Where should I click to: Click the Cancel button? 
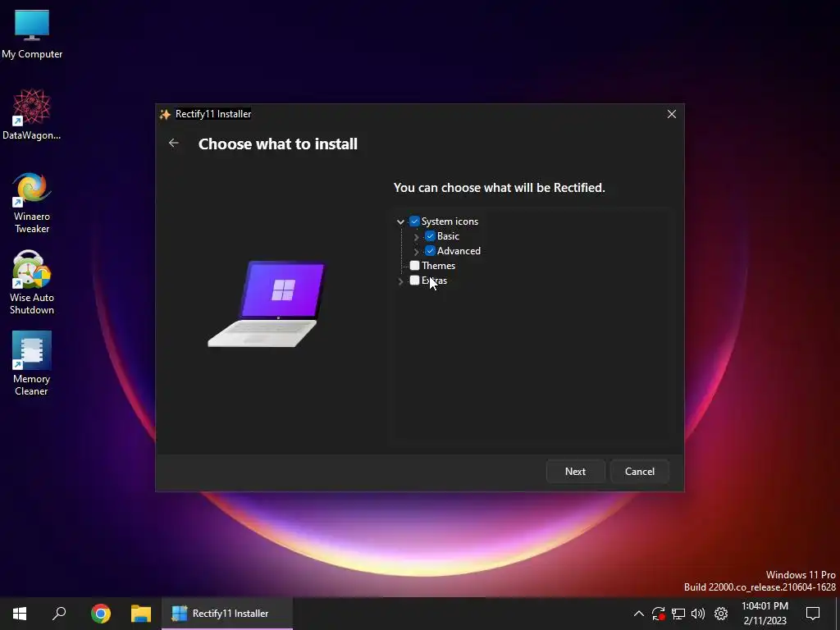pos(640,472)
